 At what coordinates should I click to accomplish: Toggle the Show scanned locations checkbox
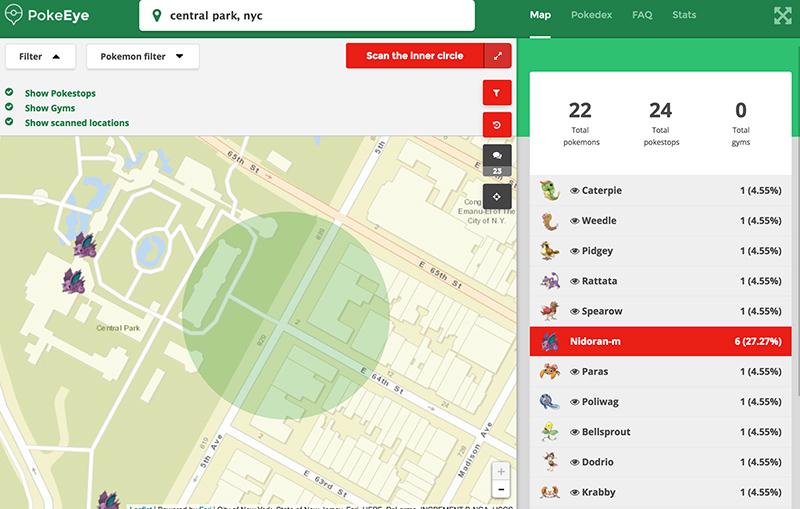(x=9, y=122)
